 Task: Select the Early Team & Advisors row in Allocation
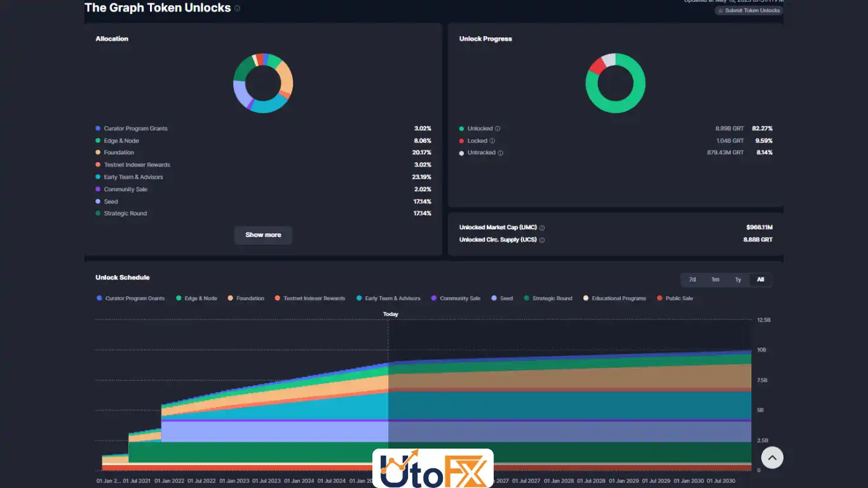pyautogui.click(x=263, y=177)
